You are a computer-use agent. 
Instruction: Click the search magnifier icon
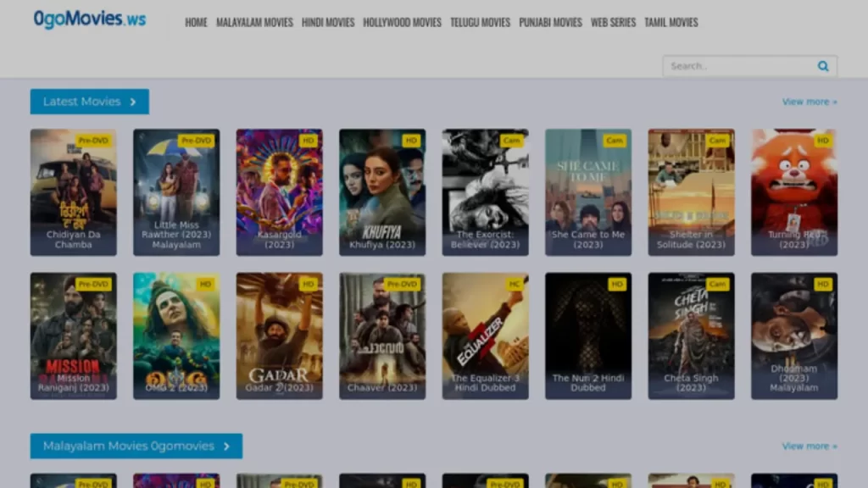(823, 66)
